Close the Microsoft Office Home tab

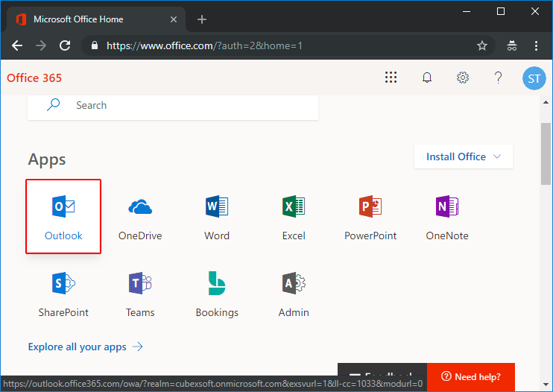174,19
